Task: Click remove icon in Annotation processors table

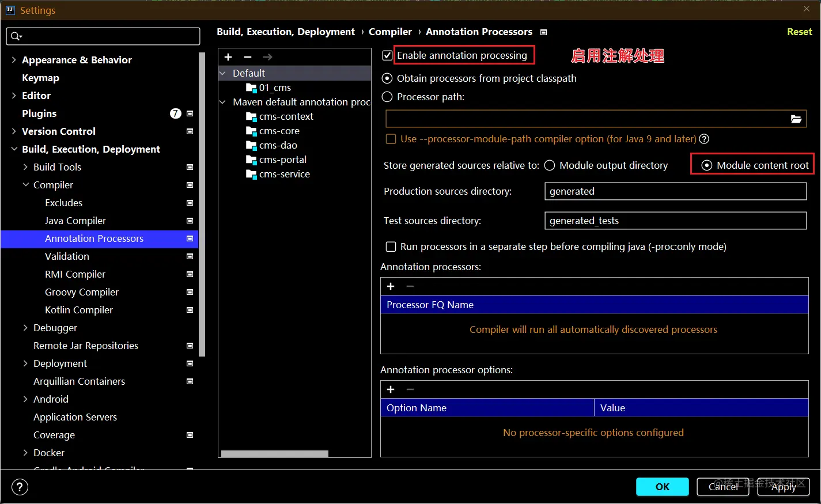Action: click(410, 286)
